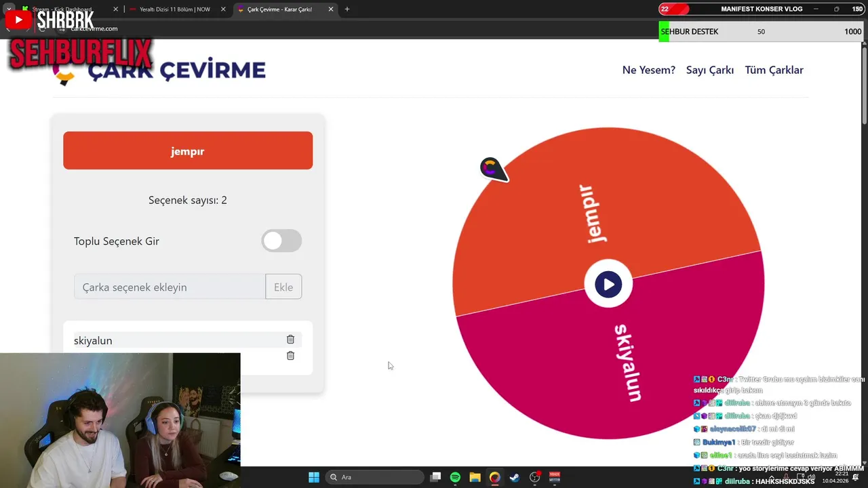Open the Steam taskbar icon
The width and height of the screenshot is (868, 488).
[515, 477]
